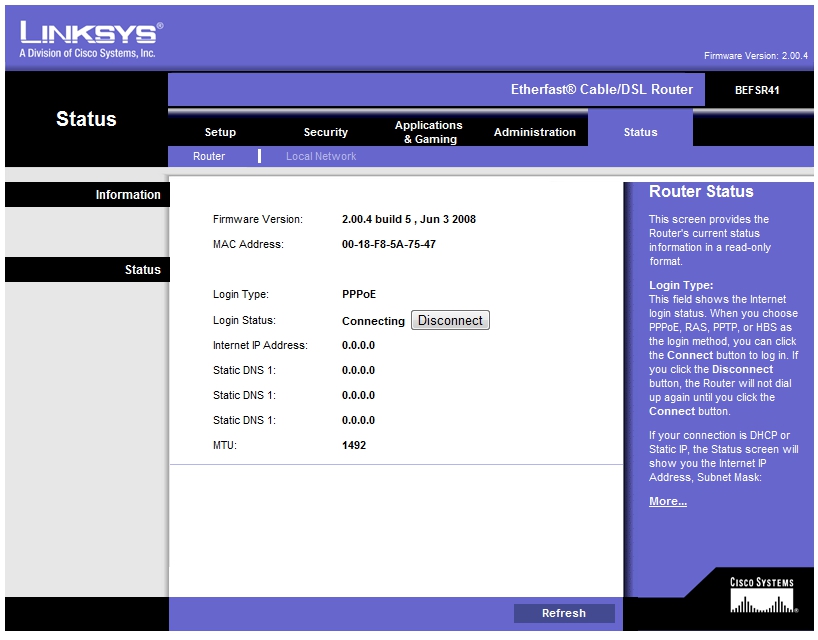Click the PPPoE login type value

point(359,295)
